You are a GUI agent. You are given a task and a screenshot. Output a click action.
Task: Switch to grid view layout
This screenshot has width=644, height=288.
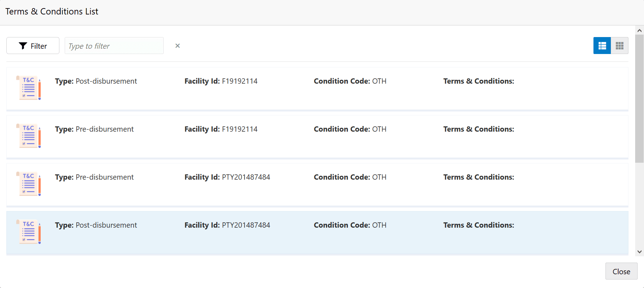[620, 46]
